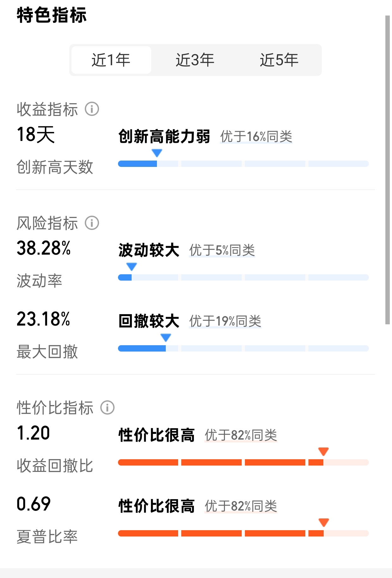The image size is (392, 578).
Task: Tap orange marker above 收益回撤比 bar
Action: 323,452
